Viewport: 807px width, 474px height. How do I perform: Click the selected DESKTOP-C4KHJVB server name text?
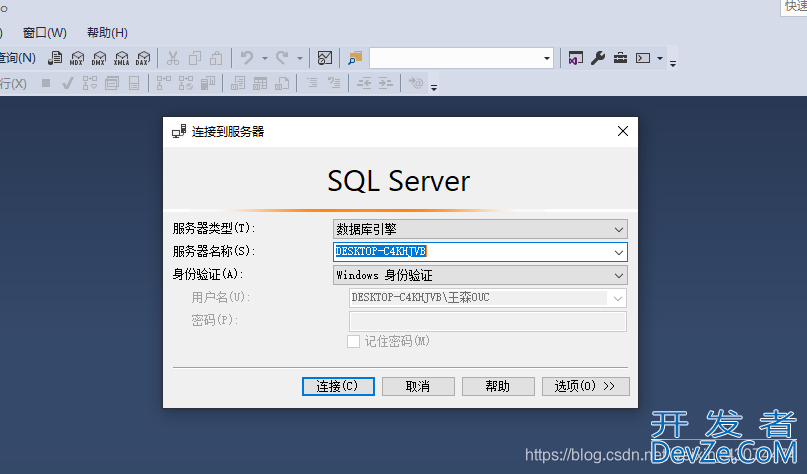[381, 252]
